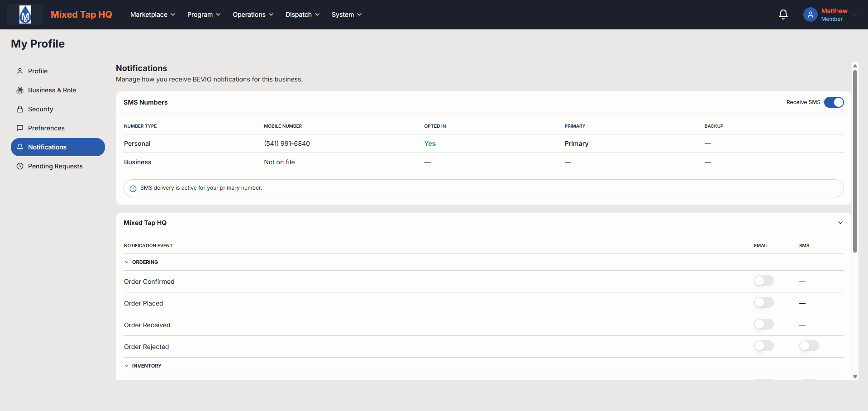Click the NOTIFICATION EVENT column header
868x411 pixels.
(x=148, y=246)
